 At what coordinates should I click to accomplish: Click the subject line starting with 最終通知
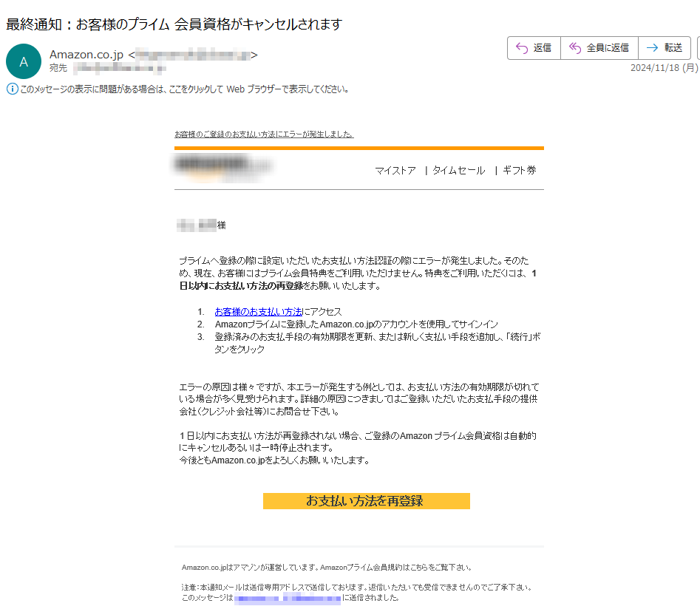[174, 24]
